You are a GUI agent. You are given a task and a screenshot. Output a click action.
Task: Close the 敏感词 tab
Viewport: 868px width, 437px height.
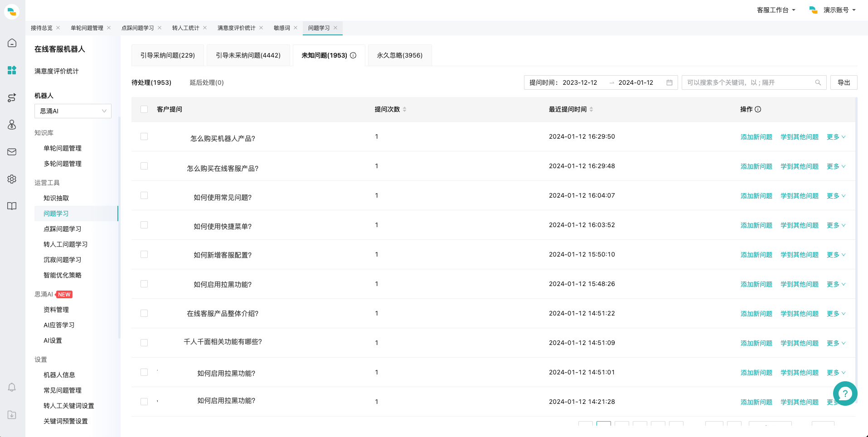pyautogui.click(x=296, y=28)
